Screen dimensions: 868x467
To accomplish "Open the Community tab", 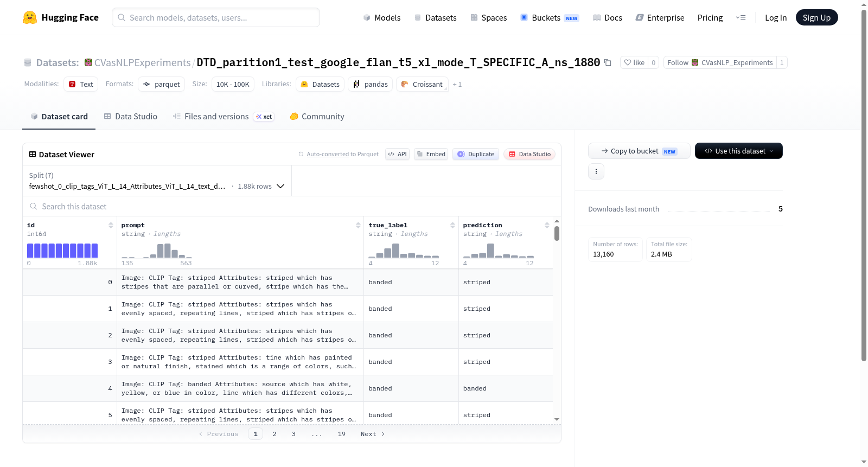I will 317,117.
